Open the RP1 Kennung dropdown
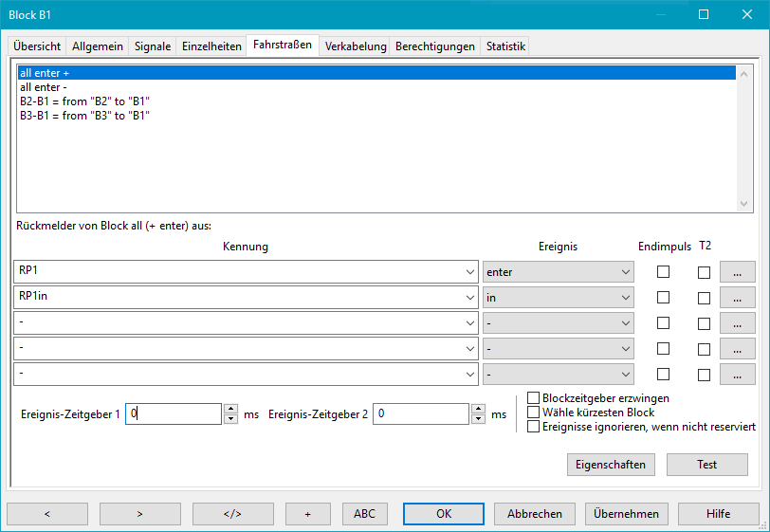This screenshot has height=532, width=770. tap(471, 272)
